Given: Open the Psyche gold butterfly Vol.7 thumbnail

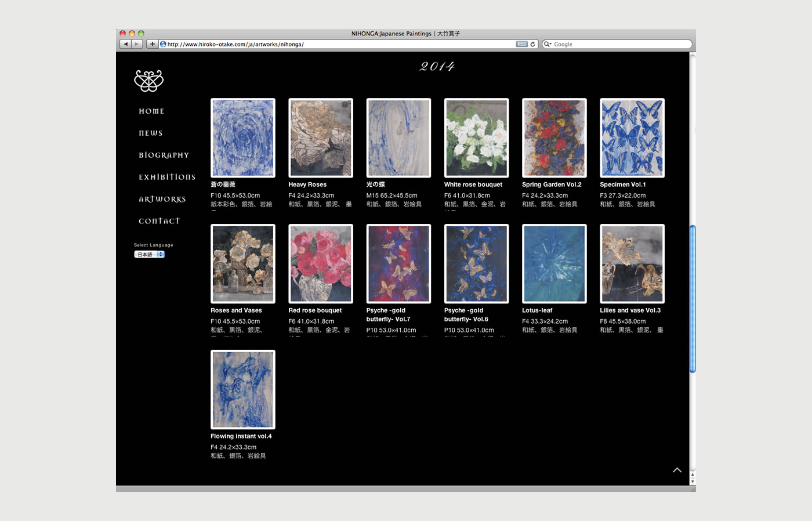Looking at the screenshot, I should point(398,264).
